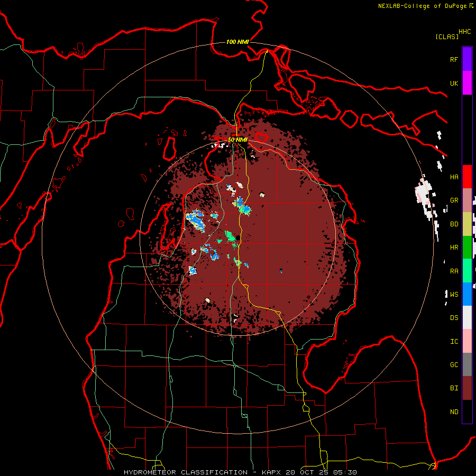Click the HR legend label
The height and width of the screenshot is (476, 476).
click(454, 248)
